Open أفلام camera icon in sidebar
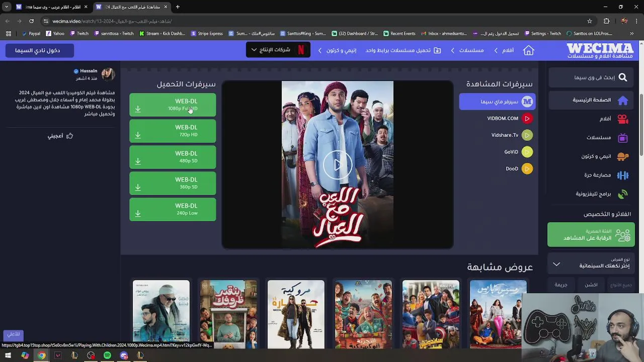 pyautogui.click(x=623, y=119)
